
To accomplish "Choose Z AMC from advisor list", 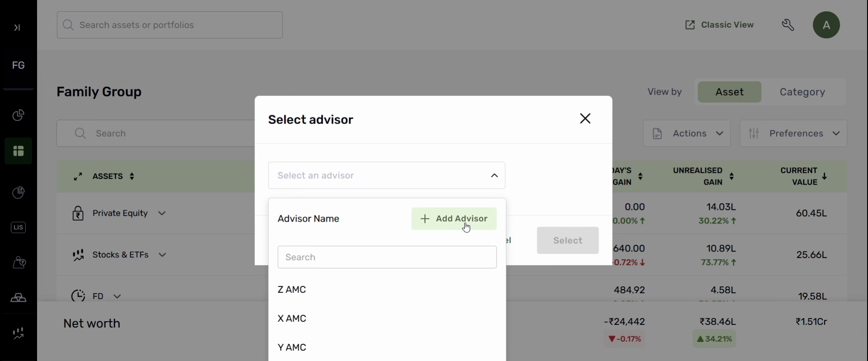I will (292, 290).
